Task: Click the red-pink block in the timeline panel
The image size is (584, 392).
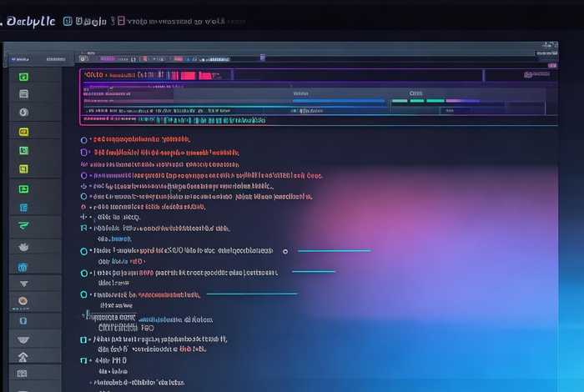Action: 187,75
